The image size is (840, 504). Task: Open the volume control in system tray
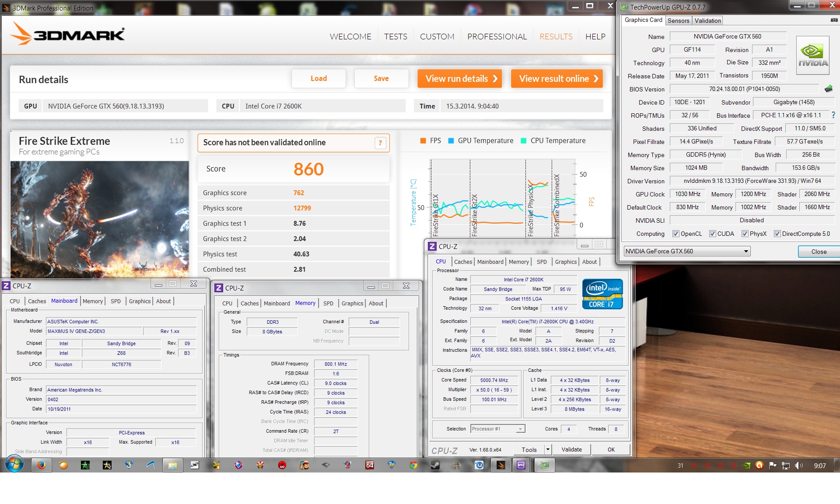[x=798, y=465]
